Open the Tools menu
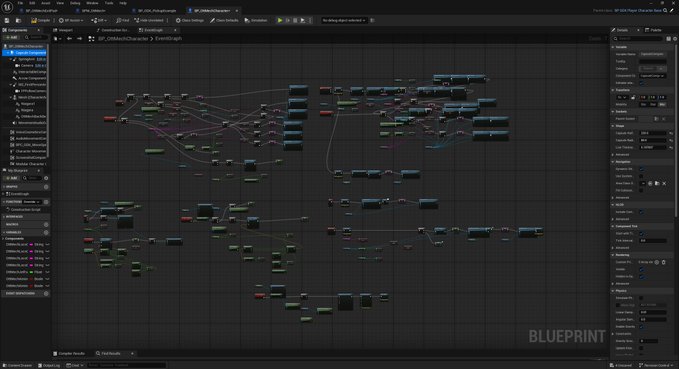The height and width of the screenshot is (369, 679). click(109, 3)
